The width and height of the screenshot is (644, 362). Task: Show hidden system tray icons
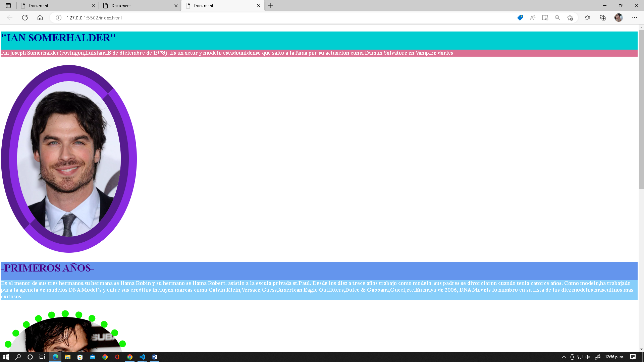564,357
